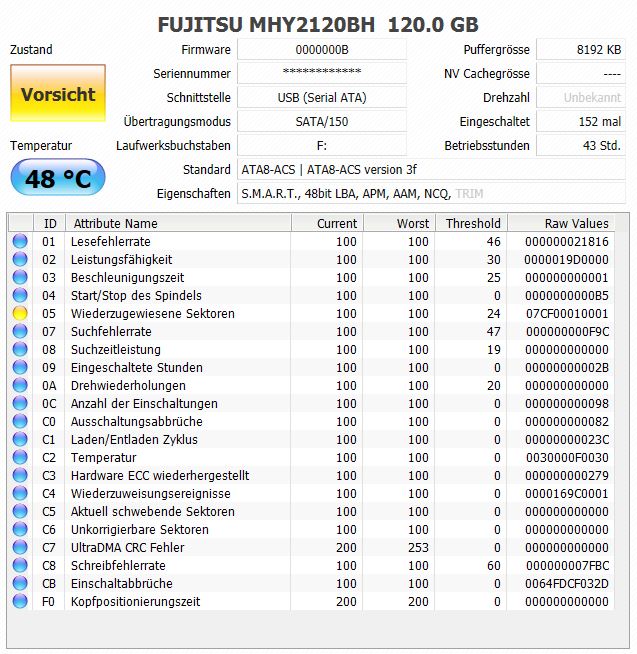The image size is (637, 654).
Task: Click the NV Cachegrösse value field
Action: click(581, 73)
